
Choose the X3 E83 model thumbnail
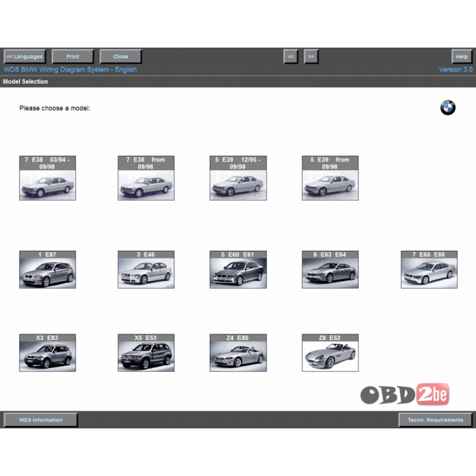(48, 353)
